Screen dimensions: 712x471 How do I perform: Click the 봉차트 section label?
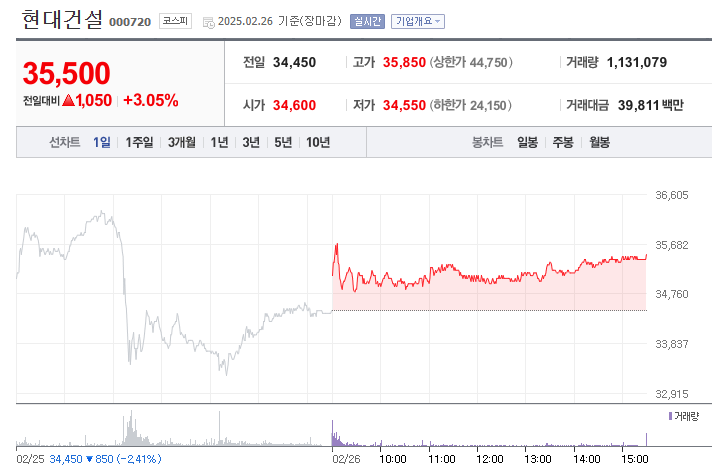(x=488, y=143)
